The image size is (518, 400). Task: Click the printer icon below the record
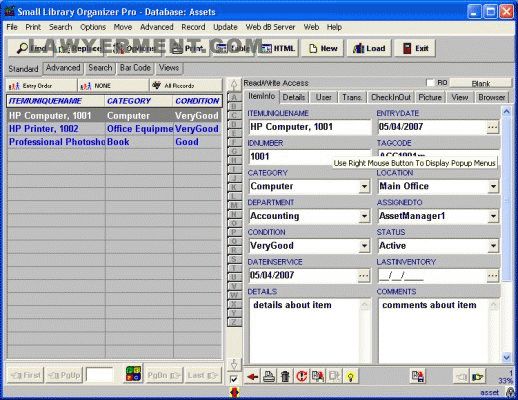pyautogui.click(x=269, y=377)
